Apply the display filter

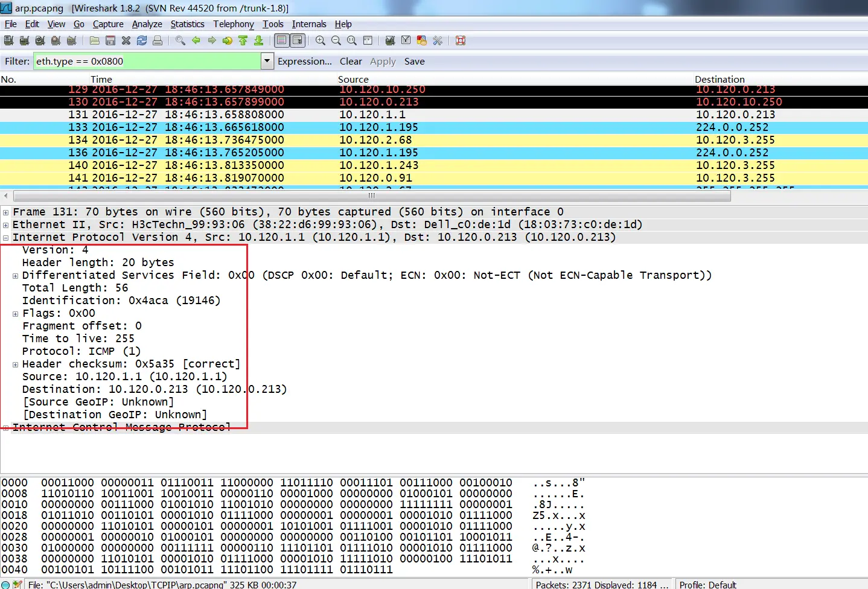pyautogui.click(x=383, y=62)
